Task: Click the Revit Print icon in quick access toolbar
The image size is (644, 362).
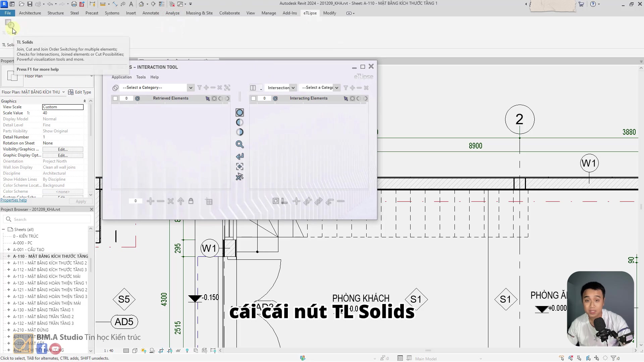Action: pos(74,4)
